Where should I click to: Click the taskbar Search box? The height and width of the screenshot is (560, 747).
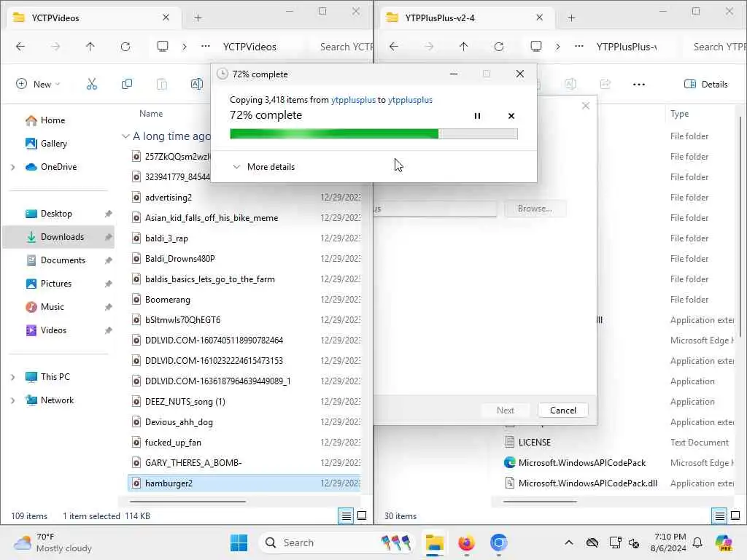coord(338,542)
